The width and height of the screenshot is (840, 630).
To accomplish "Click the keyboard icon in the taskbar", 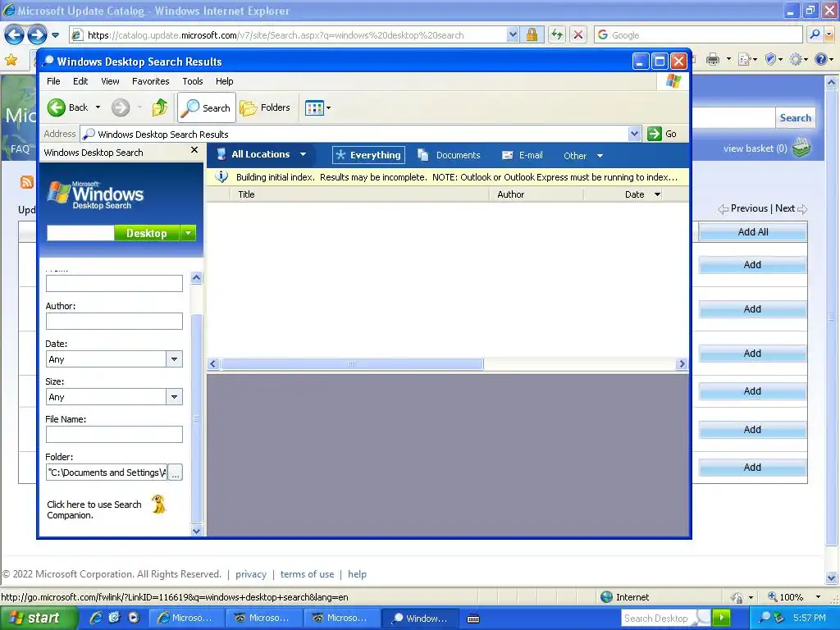I will click(x=473, y=619).
